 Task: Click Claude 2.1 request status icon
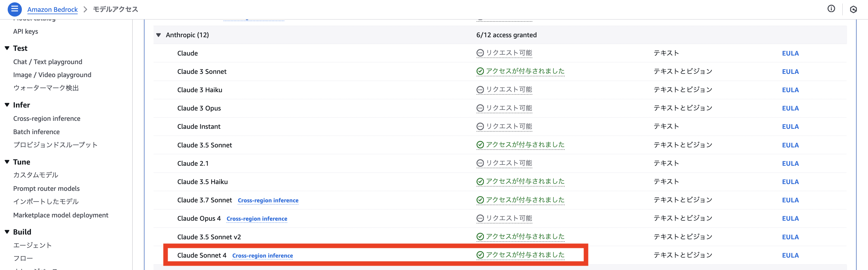point(480,163)
